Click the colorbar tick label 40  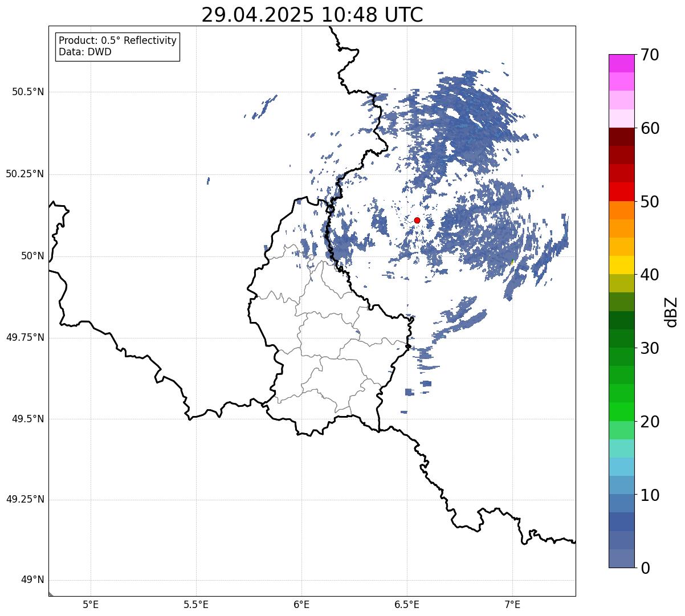coord(650,275)
